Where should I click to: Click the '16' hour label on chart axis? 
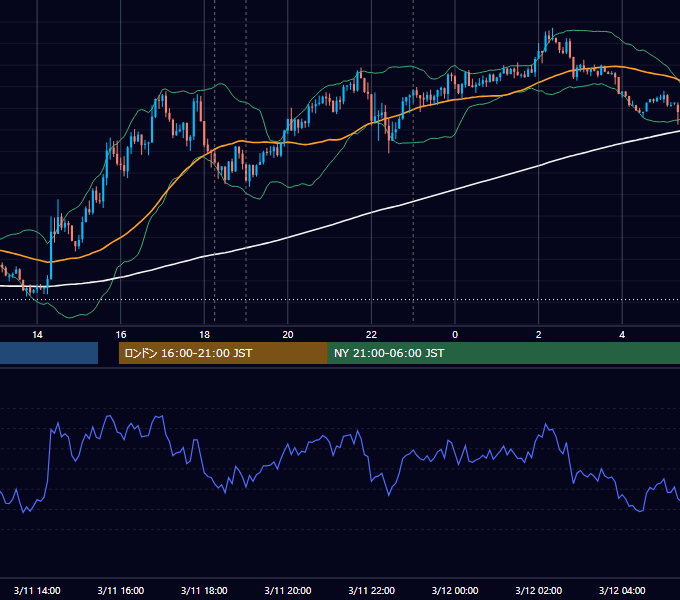121,335
